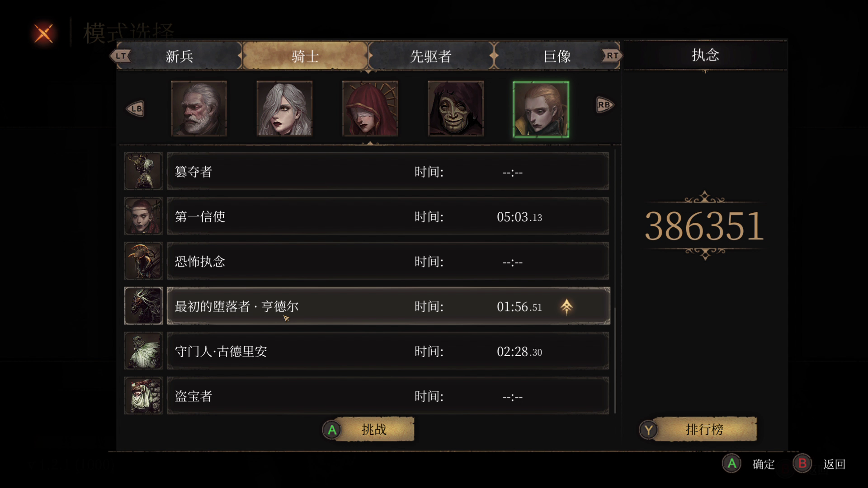Select the white-bearded old man portrait
Screen dimensions: 868x488
pyautogui.click(x=199, y=108)
